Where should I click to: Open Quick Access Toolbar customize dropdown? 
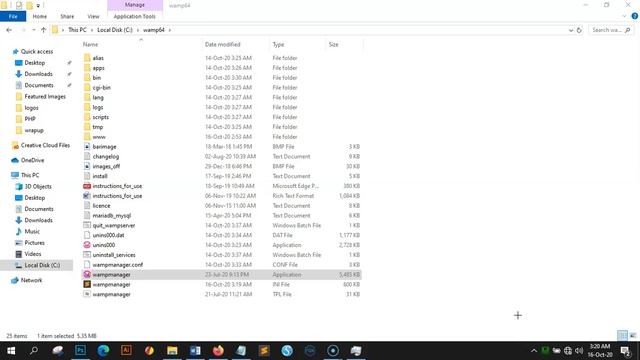click(38, 6)
